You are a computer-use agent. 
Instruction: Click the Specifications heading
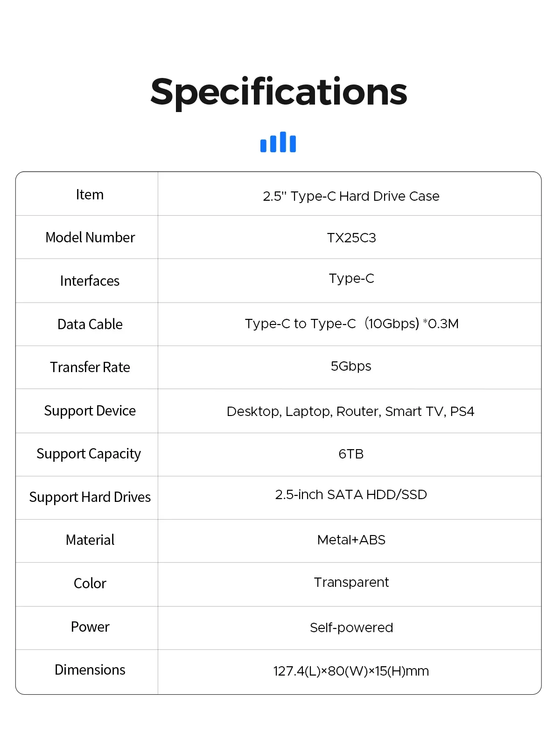click(279, 92)
